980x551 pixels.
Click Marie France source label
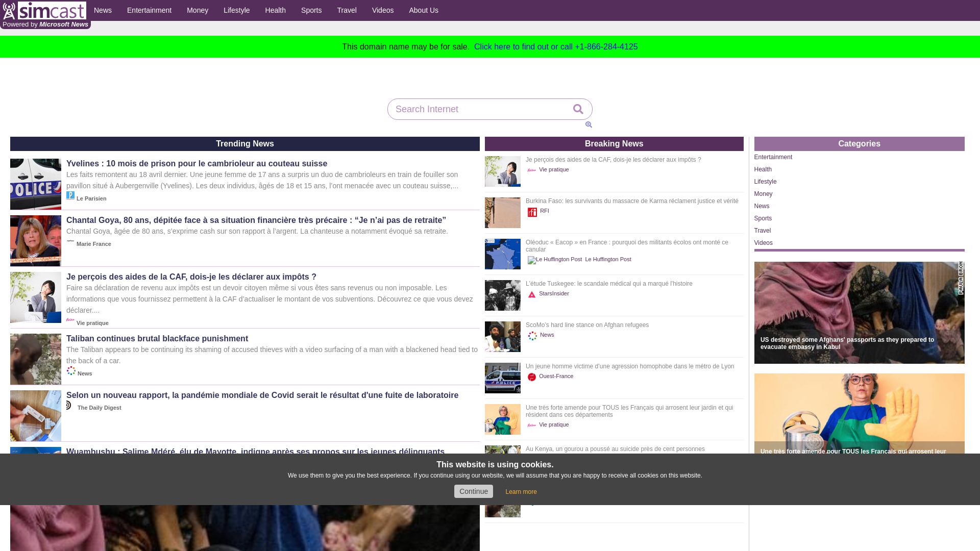94,244
